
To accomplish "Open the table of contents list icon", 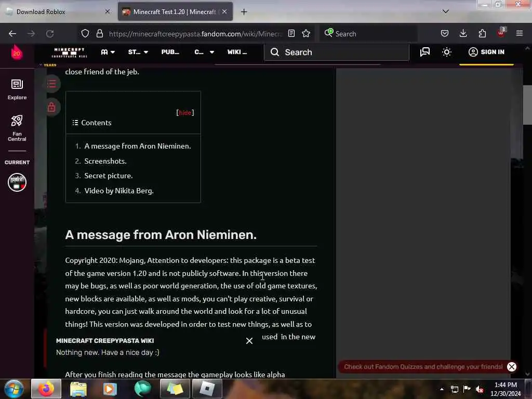I will tap(51, 84).
